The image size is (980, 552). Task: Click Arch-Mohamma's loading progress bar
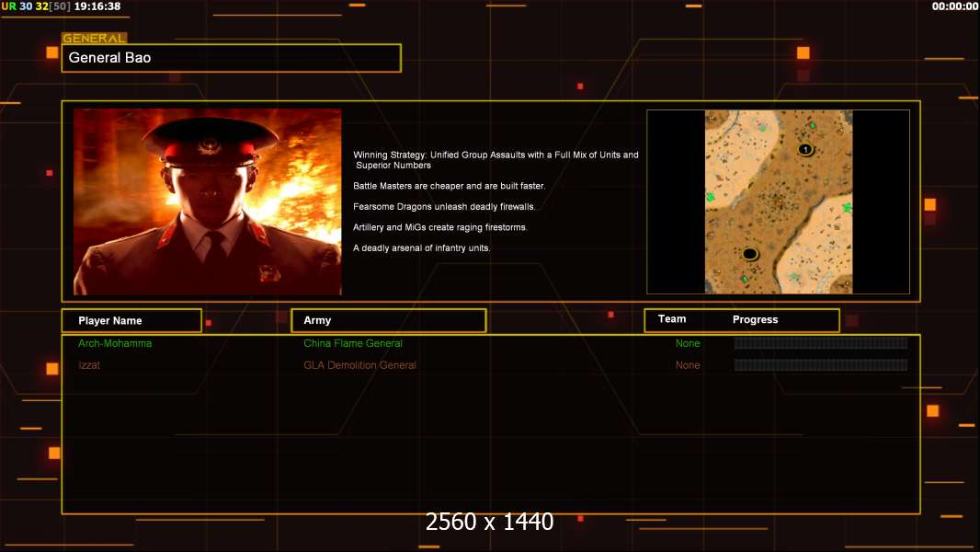[x=821, y=343]
